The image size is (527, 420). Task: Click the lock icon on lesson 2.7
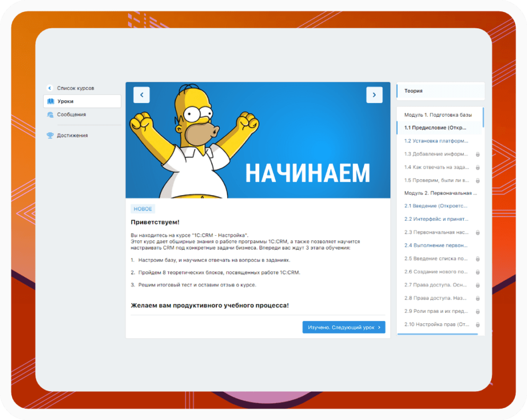tap(478, 285)
